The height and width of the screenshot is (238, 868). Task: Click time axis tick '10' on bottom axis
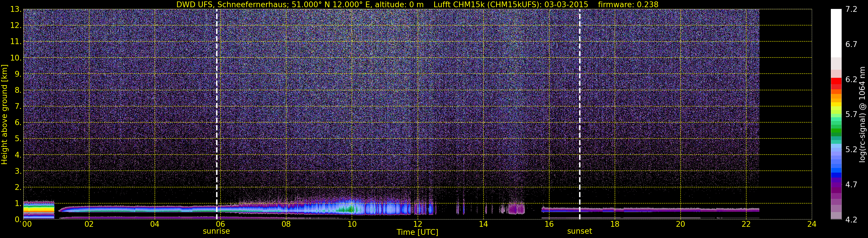tap(352, 224)
